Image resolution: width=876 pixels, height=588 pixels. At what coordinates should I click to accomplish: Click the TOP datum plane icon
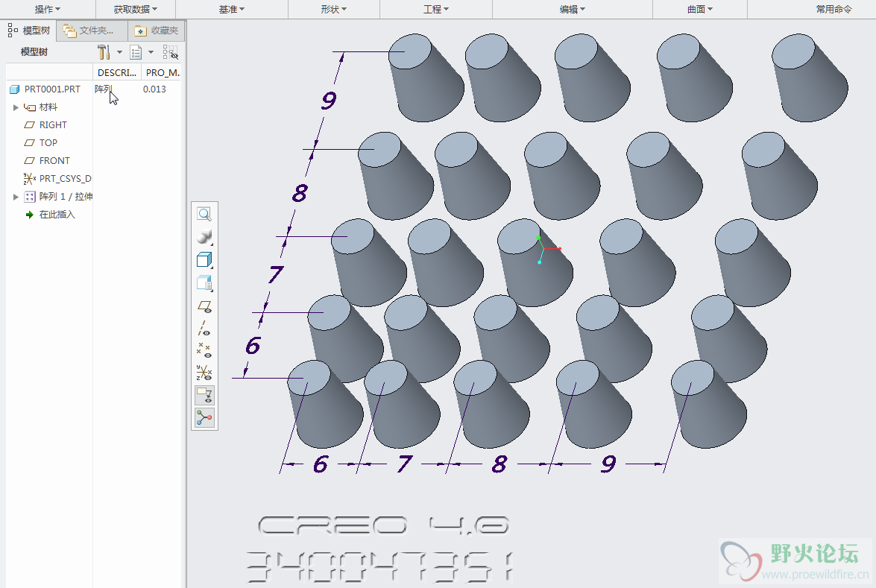tap(30, 143)
